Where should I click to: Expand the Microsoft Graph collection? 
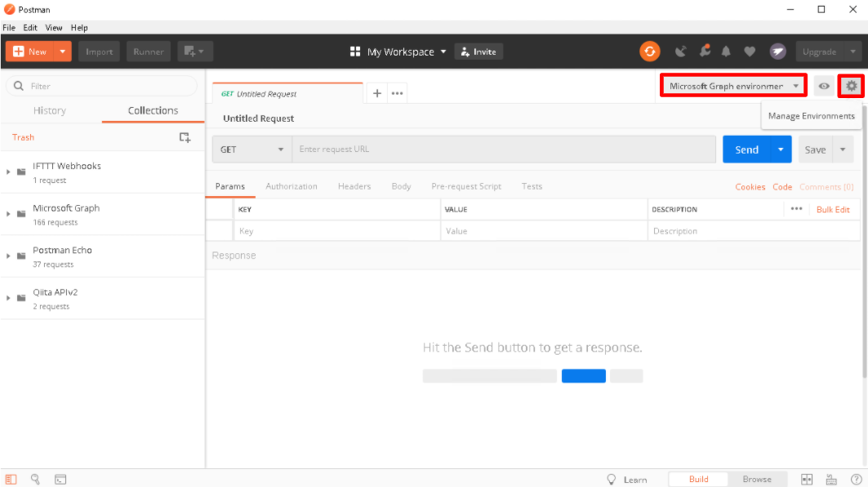[x=8, y=214]
